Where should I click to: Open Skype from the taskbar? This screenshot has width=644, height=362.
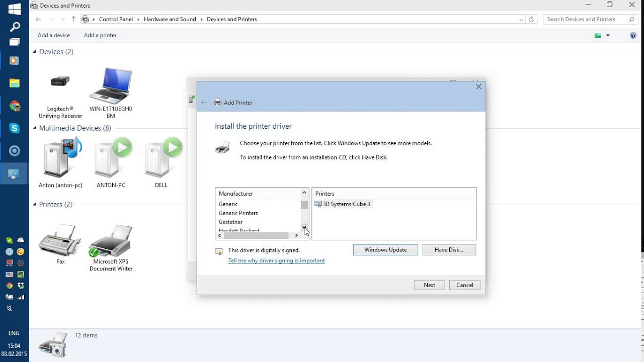click(15, 128)
